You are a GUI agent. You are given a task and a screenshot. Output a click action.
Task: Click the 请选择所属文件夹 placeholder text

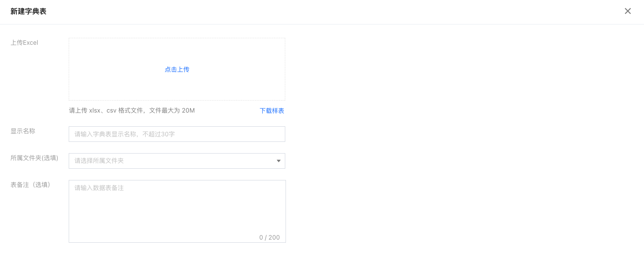click(x=99, y=161)
